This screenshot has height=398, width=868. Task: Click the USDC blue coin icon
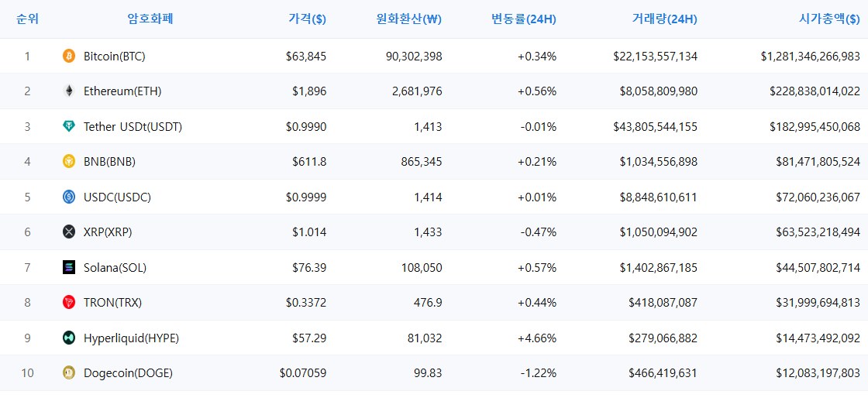[69, 197]
